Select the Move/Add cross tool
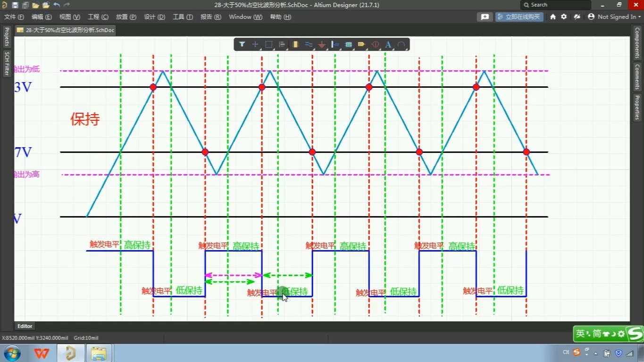 pos(255,44)
